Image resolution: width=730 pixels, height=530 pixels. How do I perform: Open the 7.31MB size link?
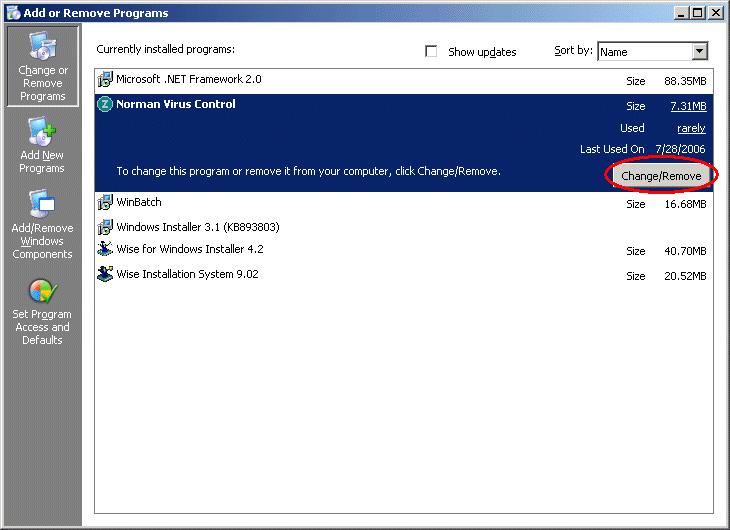(x=688, y=106)
